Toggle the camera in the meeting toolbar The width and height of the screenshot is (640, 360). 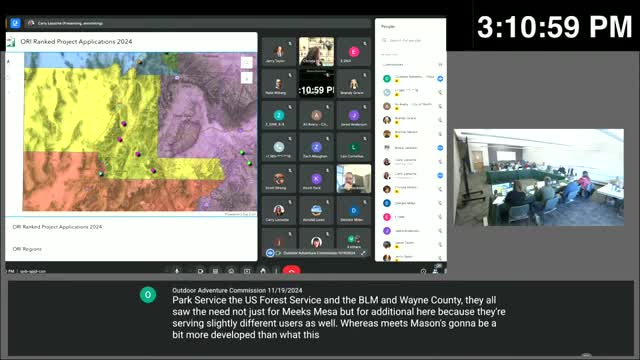point(200,271)
